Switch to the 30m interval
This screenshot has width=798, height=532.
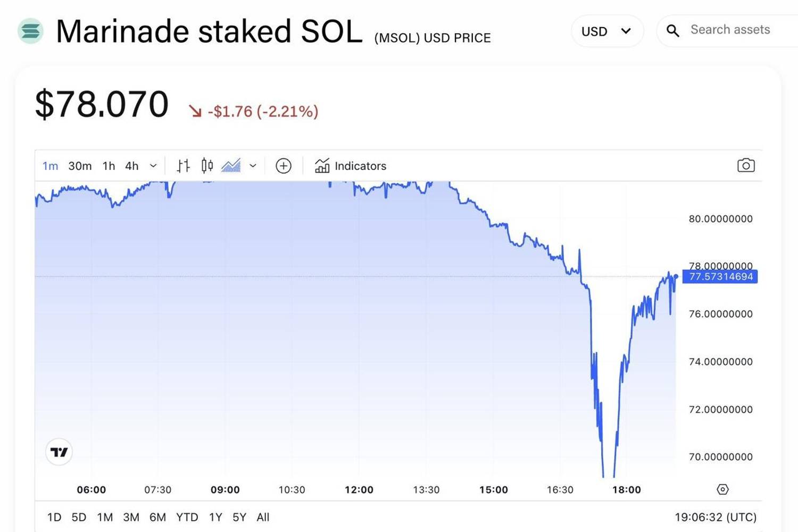coord(80,166)
